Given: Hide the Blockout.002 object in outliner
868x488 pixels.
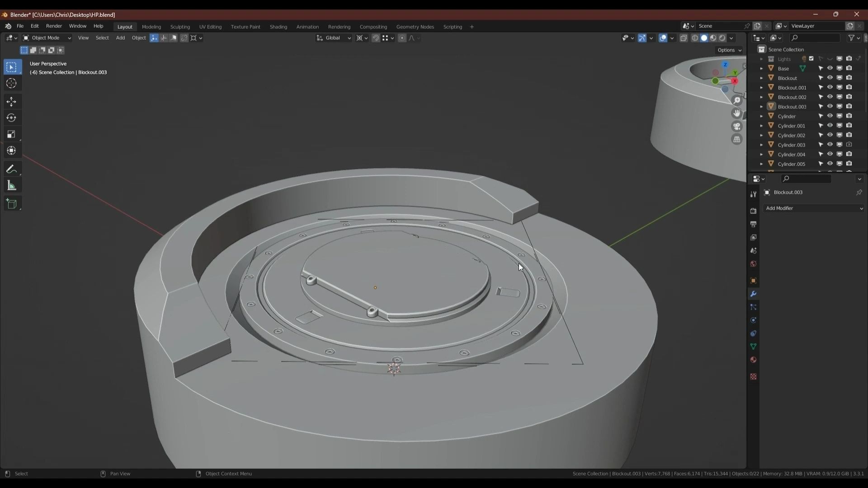Looking at the screenshot, I should click(830, 97).
